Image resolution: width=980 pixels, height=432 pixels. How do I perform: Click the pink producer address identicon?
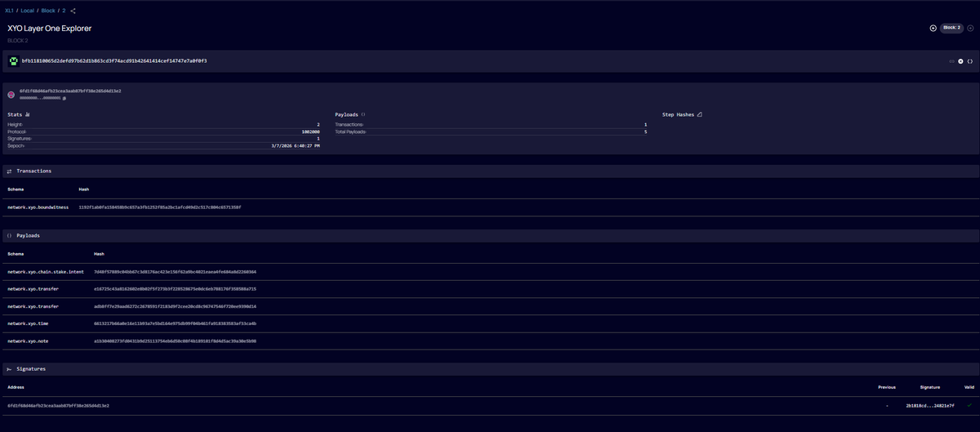tap(11, 95)
